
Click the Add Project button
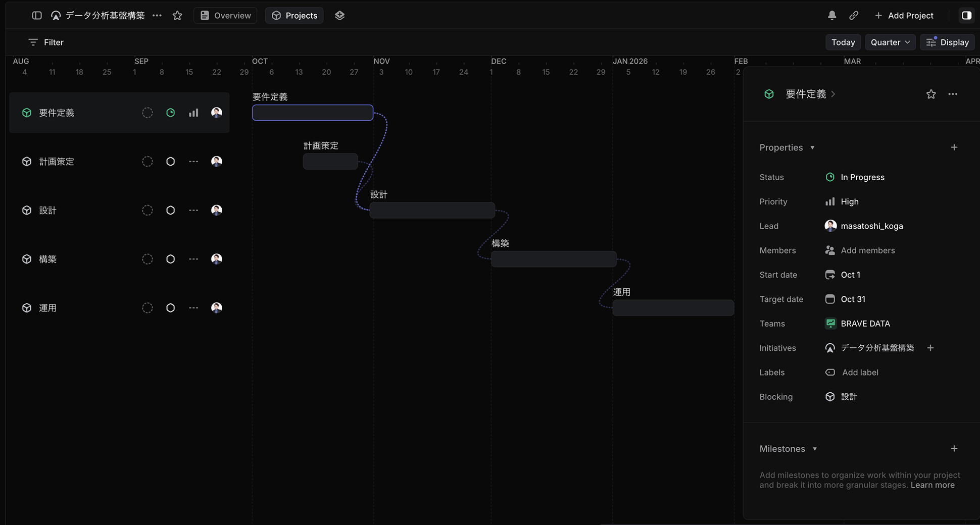(904, 16)
